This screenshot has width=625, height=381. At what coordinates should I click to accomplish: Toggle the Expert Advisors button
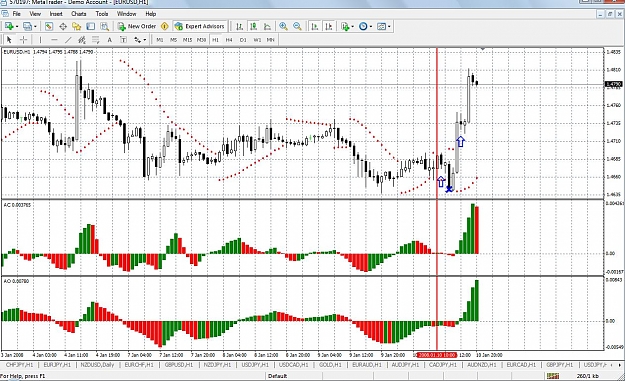(x=200, y=26)
